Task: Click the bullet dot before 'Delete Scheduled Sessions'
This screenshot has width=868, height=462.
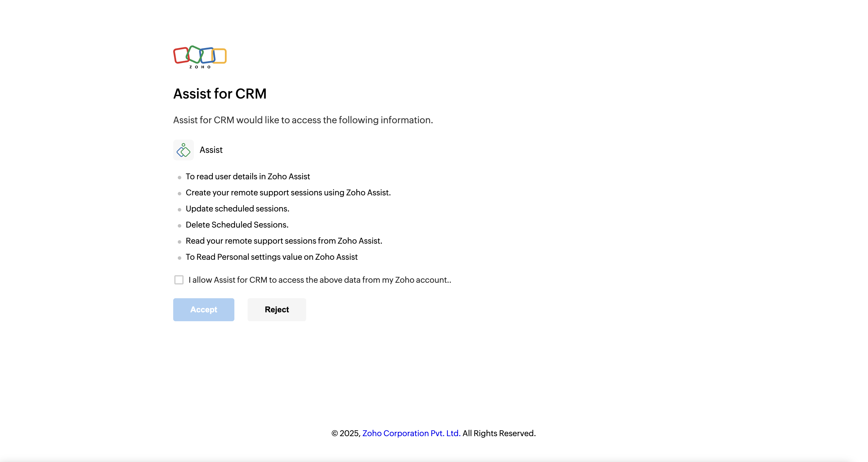Action: coord(180,226)
